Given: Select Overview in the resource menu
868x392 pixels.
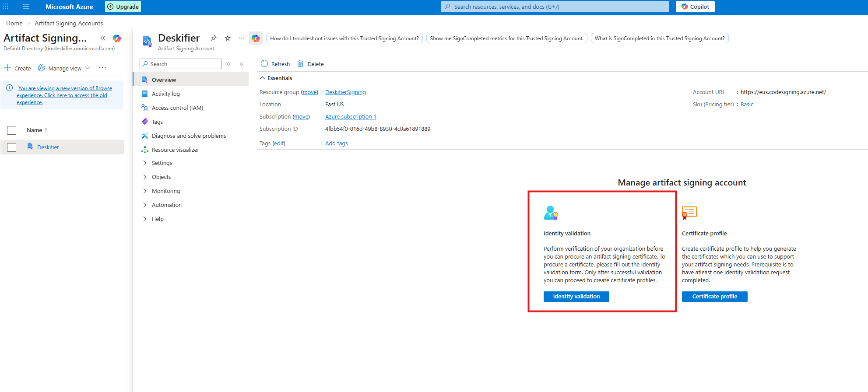Looking at the screenshot, I should 191,80.
